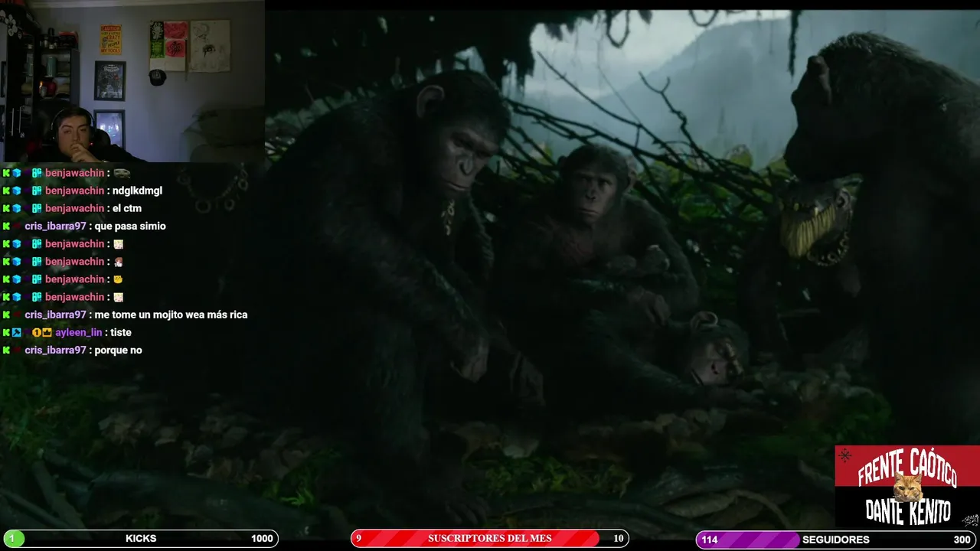
Task: Click the followers goal value 300
Action: tap(962, 540)
